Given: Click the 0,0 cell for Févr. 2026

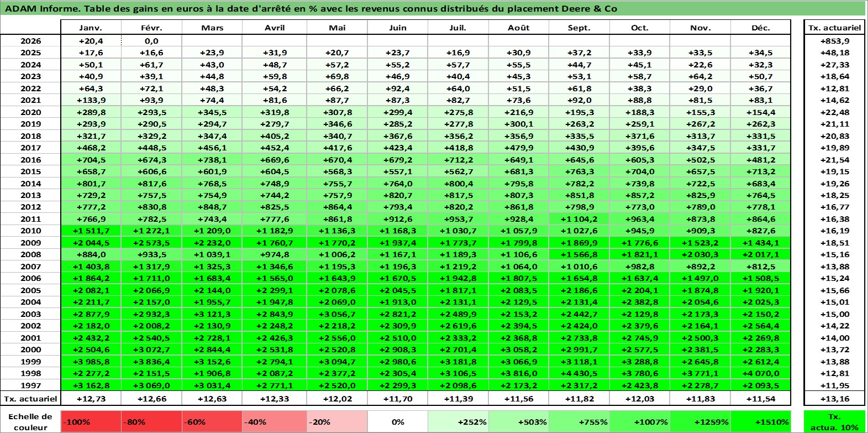Looking at the screenshot, I should [x=151, y=41].
